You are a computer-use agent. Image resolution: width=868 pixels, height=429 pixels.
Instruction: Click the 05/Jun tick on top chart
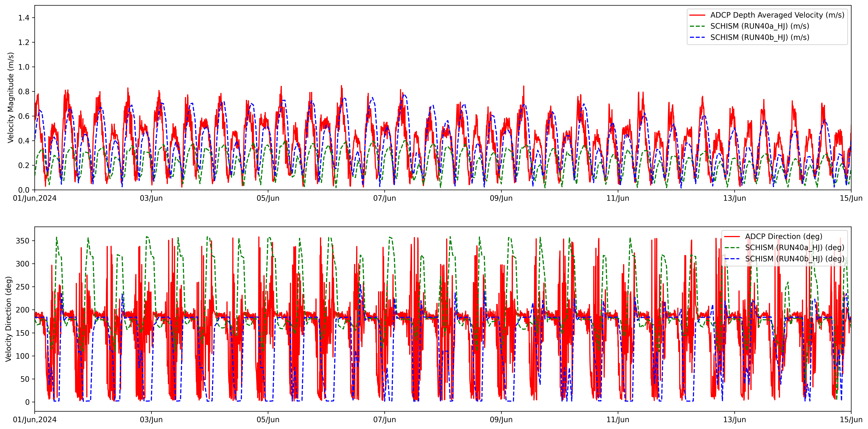point(268,198)
